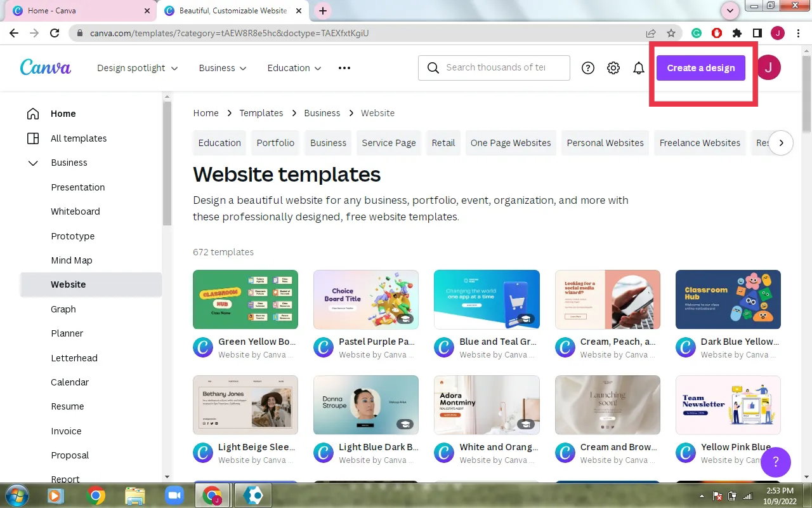
Task: Open the Settings gear icon
Action: coord(613,68)
